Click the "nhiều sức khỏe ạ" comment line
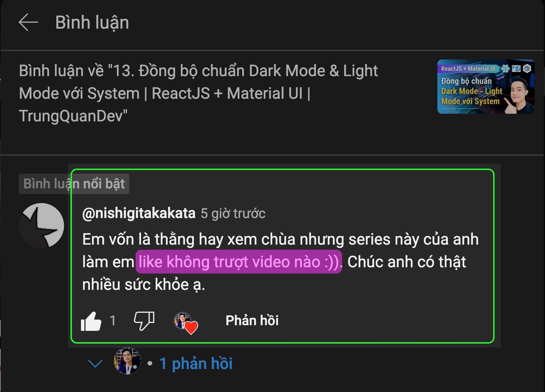Viewport: 545px width, 392px height. 144,284
